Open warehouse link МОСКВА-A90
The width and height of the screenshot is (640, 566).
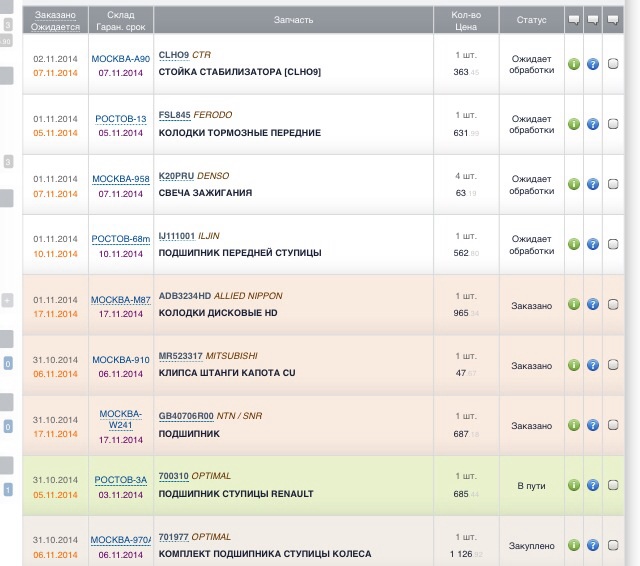tap(120, 59)
